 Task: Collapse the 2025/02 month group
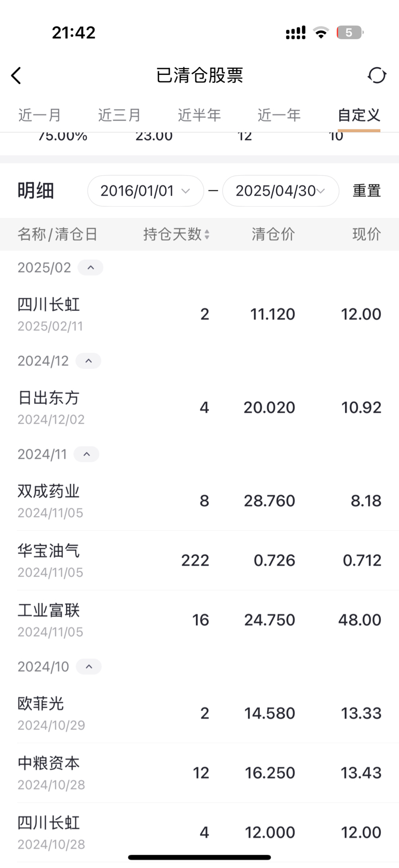click(90, 267)
